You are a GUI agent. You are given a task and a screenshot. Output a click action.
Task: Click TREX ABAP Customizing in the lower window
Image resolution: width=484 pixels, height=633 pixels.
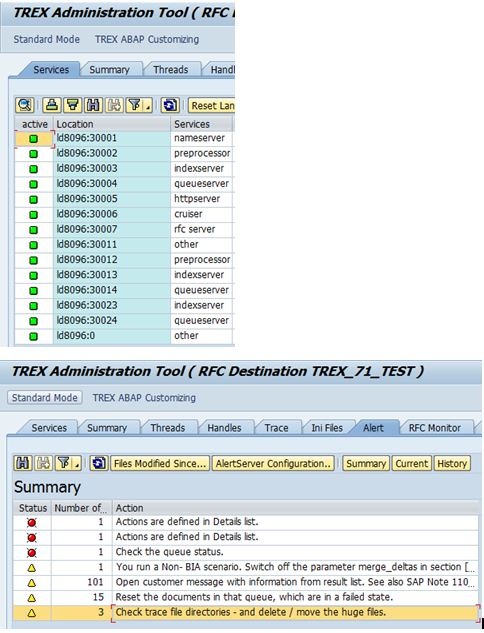pyautogui.click(x=144, y=397)
